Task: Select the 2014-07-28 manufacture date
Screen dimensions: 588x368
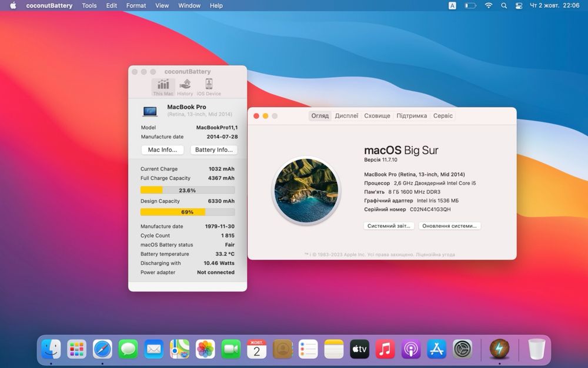Action: tap(222, 137)
